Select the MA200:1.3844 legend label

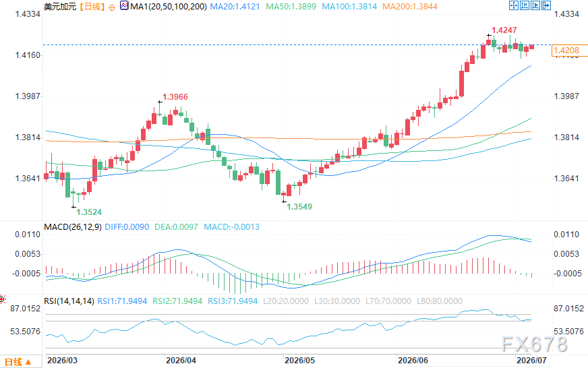click(410, 6)
